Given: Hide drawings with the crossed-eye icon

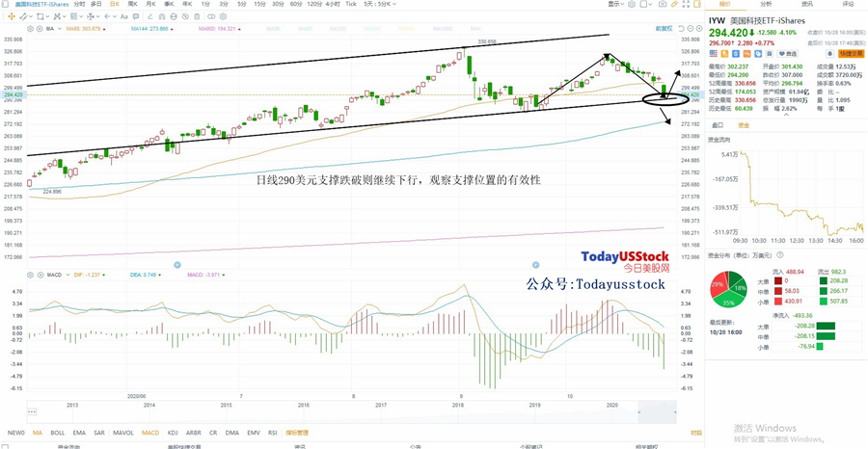Looking at the screenshot, I should click(x=185, y=16).
